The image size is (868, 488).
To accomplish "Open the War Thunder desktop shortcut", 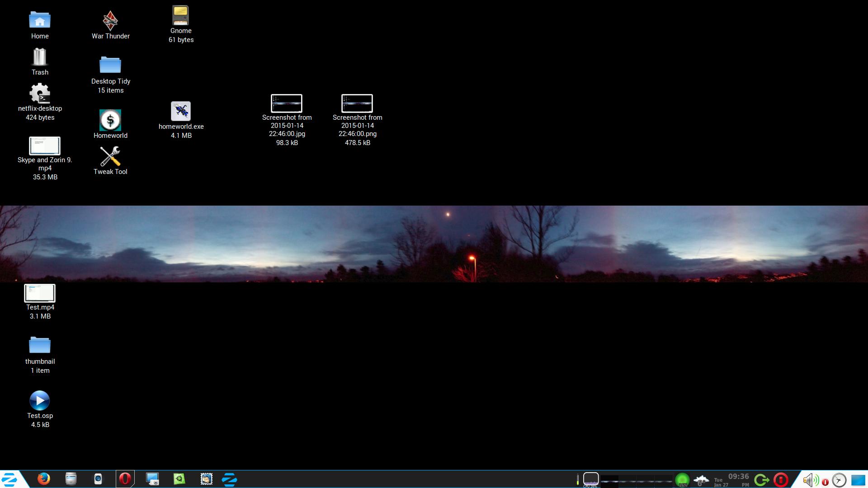I will click(x=110, y=21).
